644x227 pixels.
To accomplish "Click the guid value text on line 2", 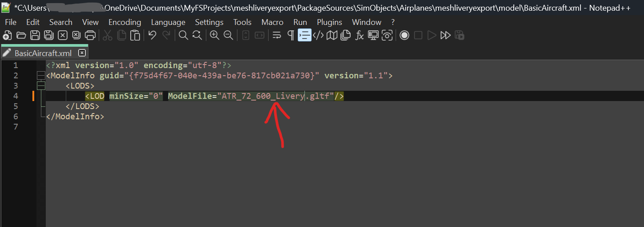I will (x=222, y=75).
